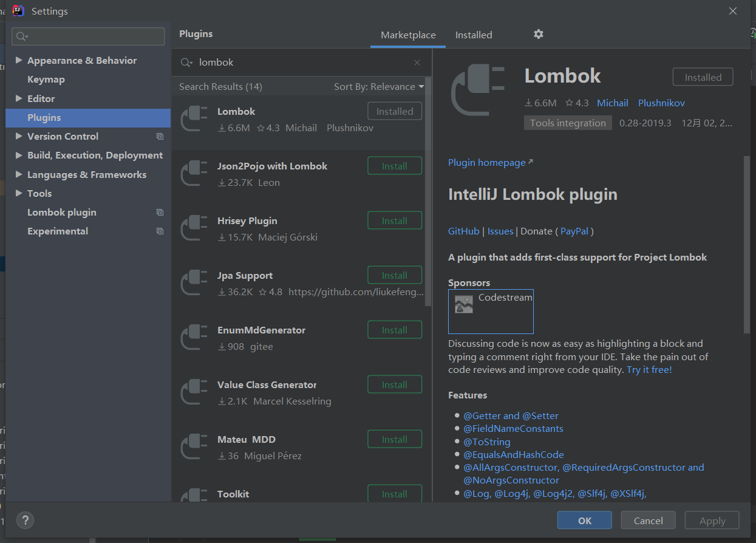This screenshot has width=756, height=543.
Task: Click the help question mark icon
Action: [x=25, y=520]
